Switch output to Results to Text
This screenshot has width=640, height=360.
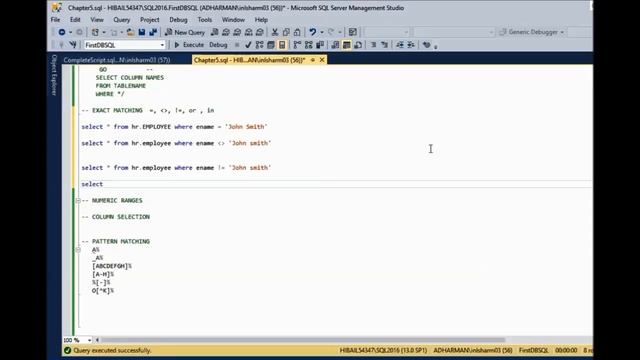click(335, 45)
